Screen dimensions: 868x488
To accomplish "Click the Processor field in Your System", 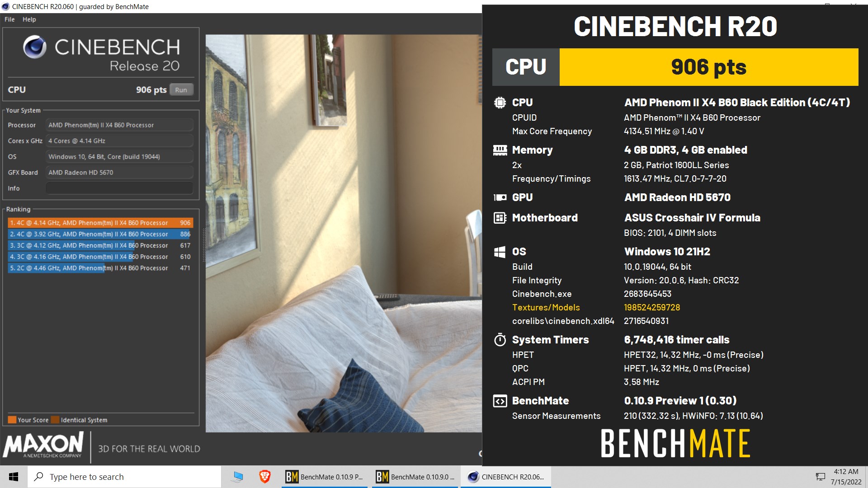I will (x=119, y=125).
